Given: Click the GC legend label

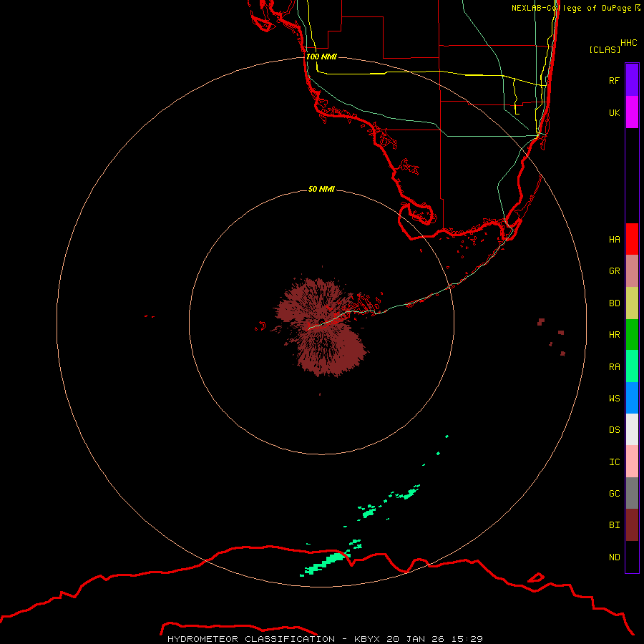Looking at the screenshot, I should pos(614,494).
